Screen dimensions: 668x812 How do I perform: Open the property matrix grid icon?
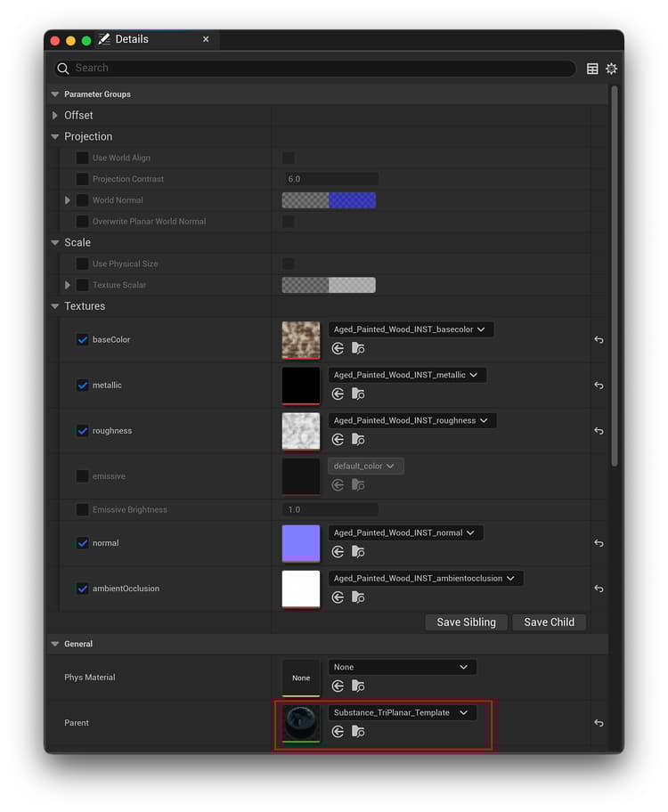tap(592, 69)
